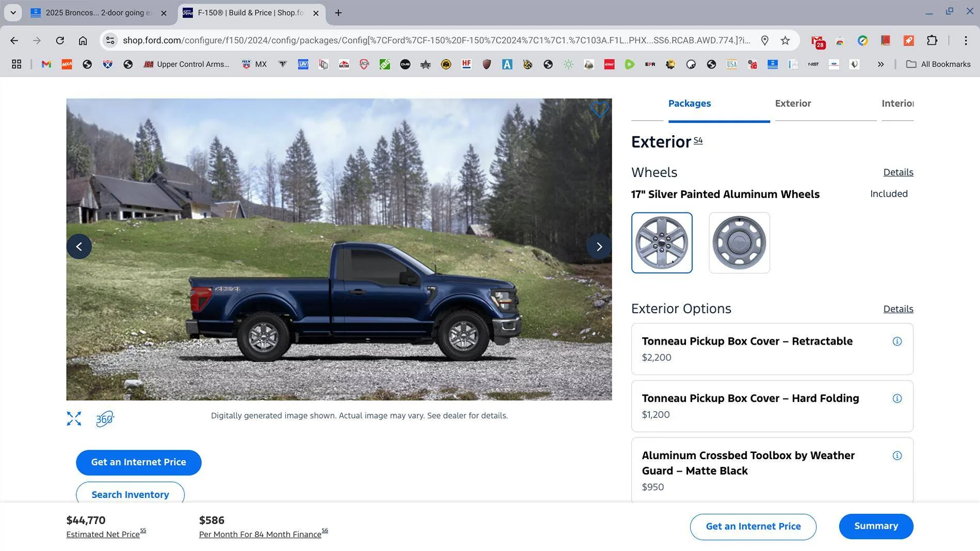Open the build Summary
The height and width of the screenshot is (551, 980).
click(x=876, y=527)
